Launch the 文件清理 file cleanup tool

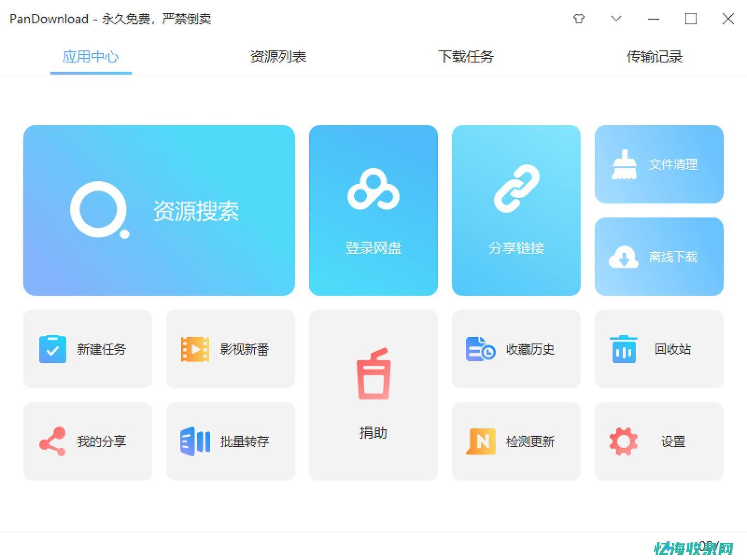point(658,164)
